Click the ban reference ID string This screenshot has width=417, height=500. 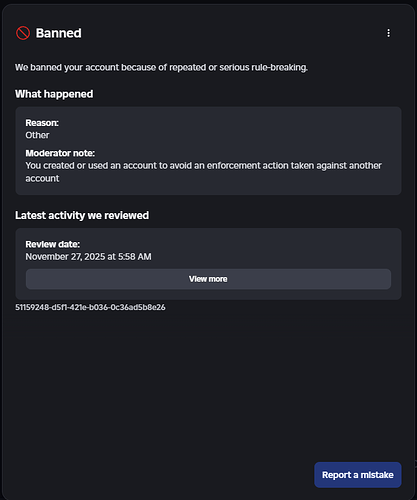pos(90,307)
